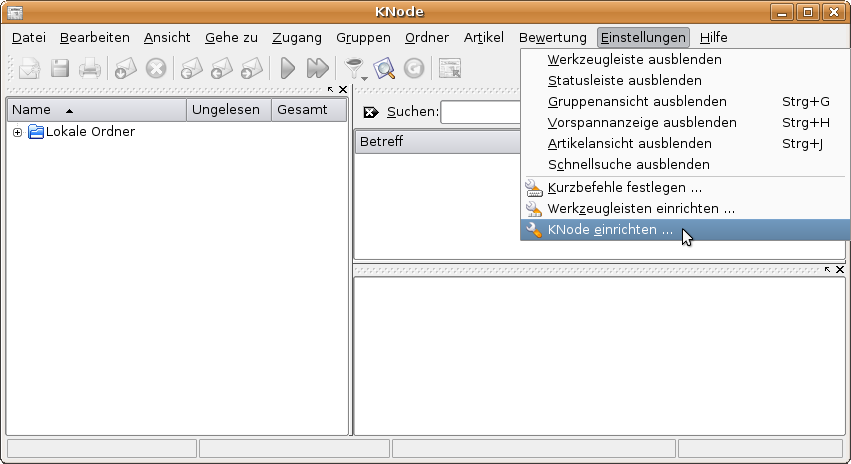Open the Gruppen menu
The height and width of the screenshot is (464, 851).
[363, 38]
